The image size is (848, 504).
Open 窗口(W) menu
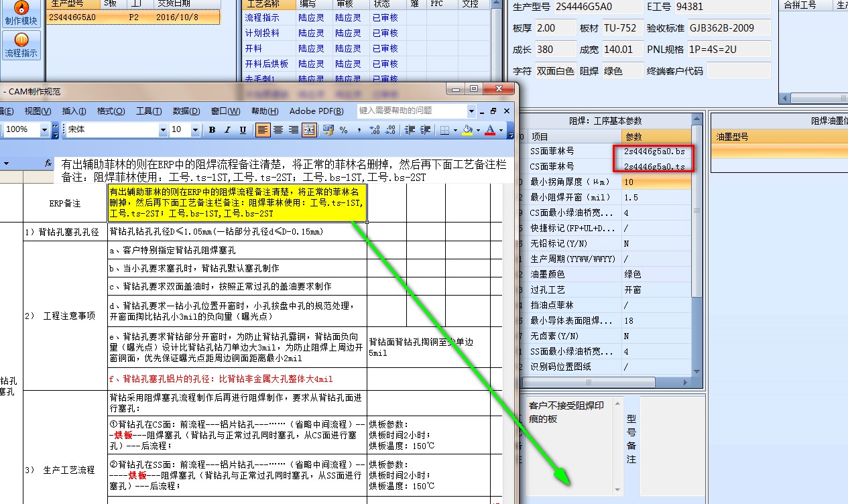tap(225, 111)
